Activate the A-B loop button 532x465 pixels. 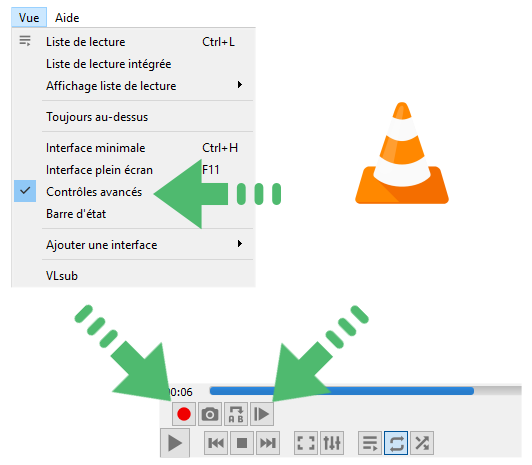236,414
